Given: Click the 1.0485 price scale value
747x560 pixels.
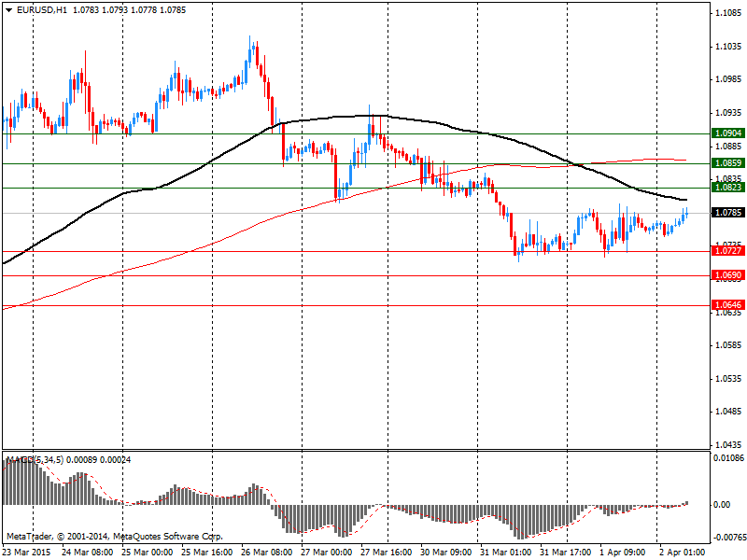Looking at the screenshot, I should [x=729, y=412].
